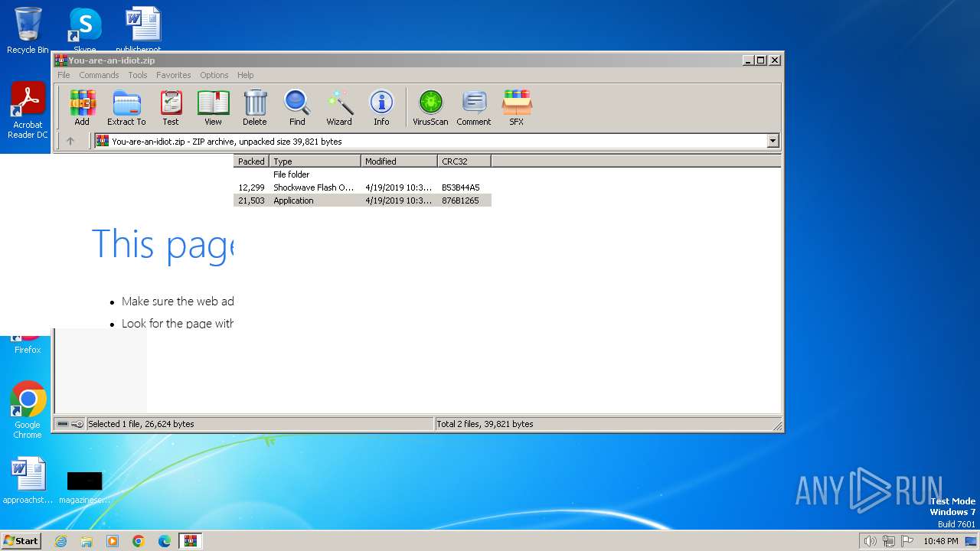Click the Action Center flag icon
980x551 pixels.
tap(906, 541)
